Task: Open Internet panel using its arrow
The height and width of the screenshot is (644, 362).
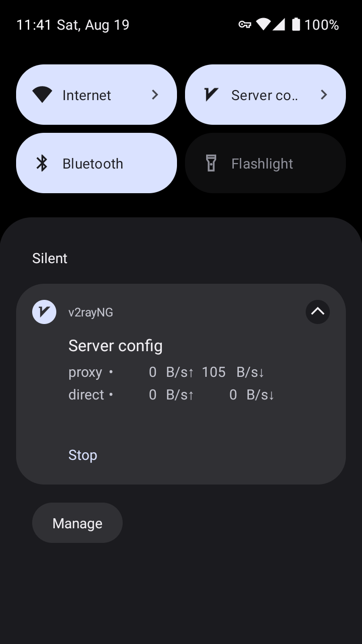Action: [x=155, y=95]
